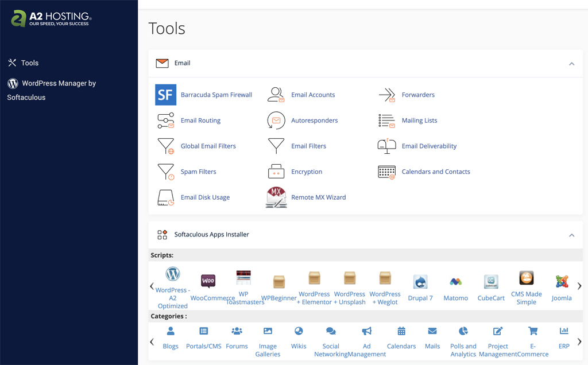
Task: Open the Image Galleries category
Action: [268, 342]
